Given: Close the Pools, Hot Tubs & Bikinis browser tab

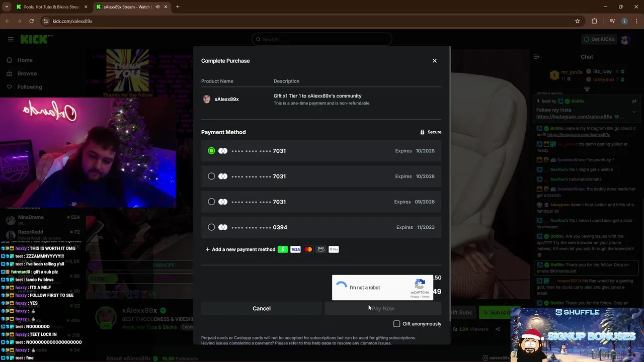Looking at the screenshot, I should coord(86,7).
